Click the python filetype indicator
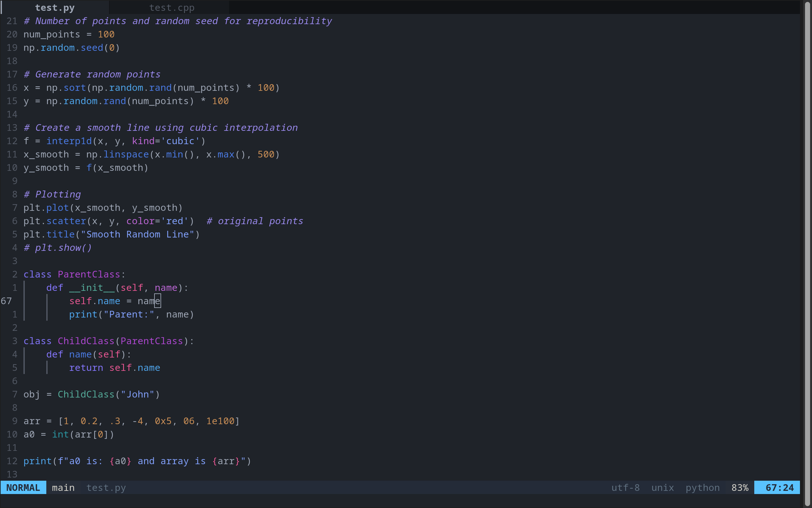 click(x=703, y=487)
